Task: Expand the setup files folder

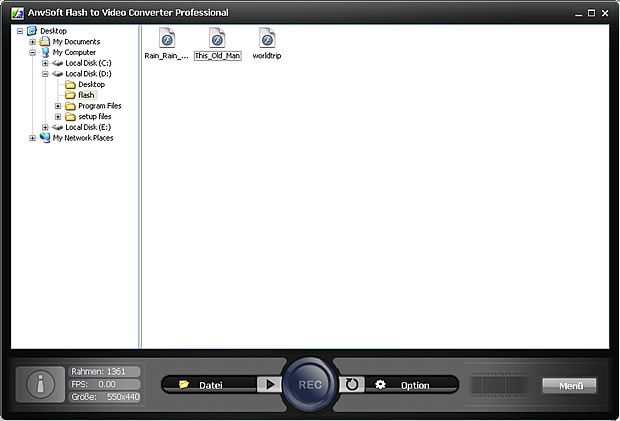Action: 58,117
